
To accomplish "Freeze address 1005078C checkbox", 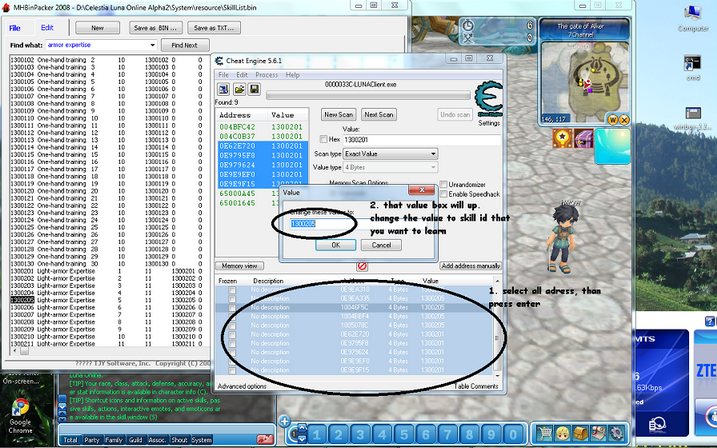I will pyautogui.click(x=232, y=325).
